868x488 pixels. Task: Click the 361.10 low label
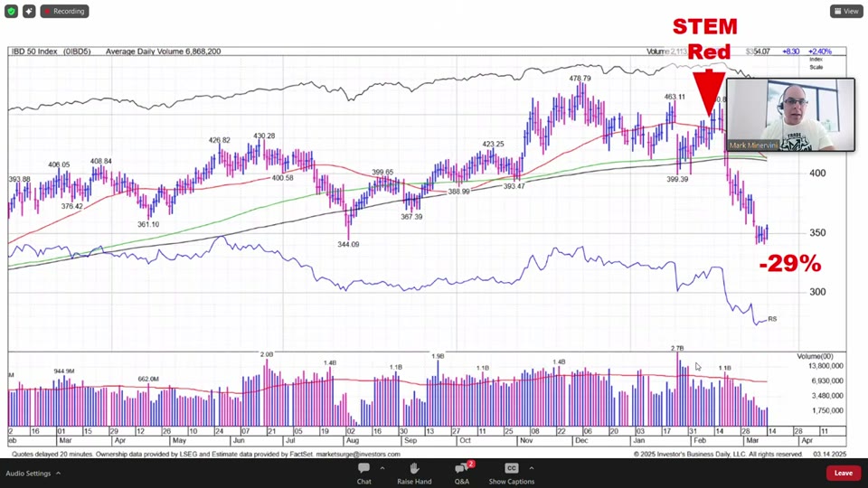click(148, 225)
